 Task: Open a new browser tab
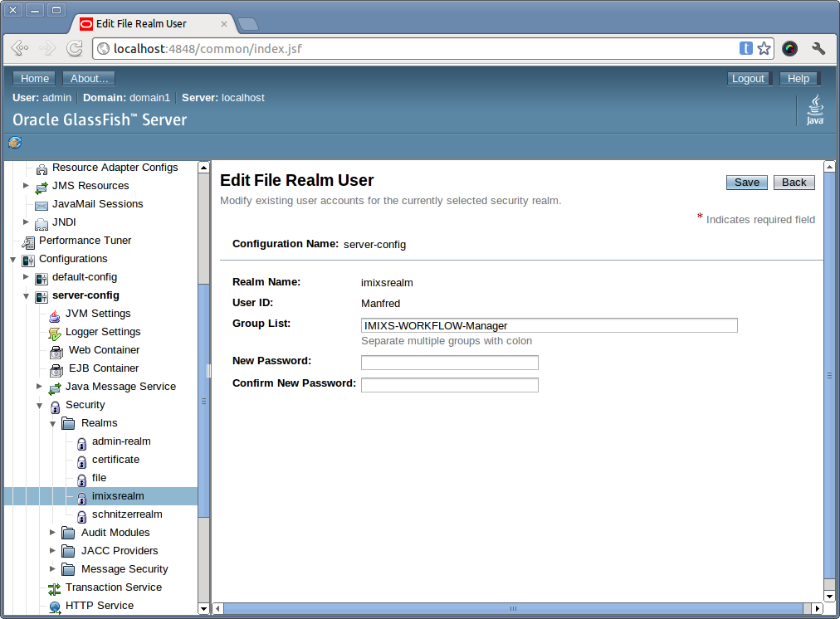pyautogui.click(x=248, y=24)
